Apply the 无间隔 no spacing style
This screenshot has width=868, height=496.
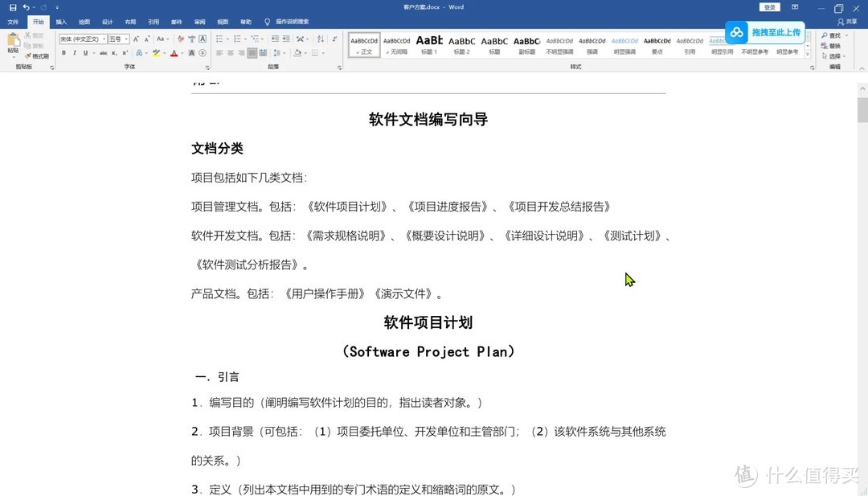coord(396,44)
